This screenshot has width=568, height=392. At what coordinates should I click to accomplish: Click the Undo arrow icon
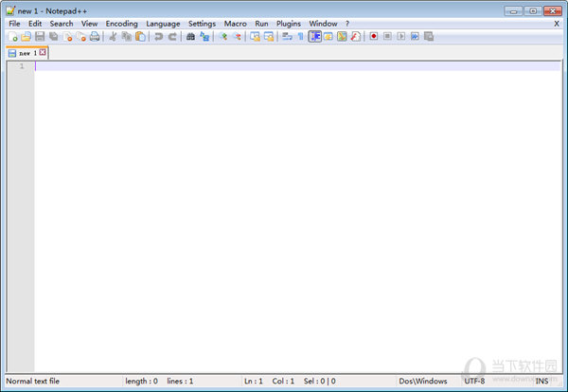(158, 37)
